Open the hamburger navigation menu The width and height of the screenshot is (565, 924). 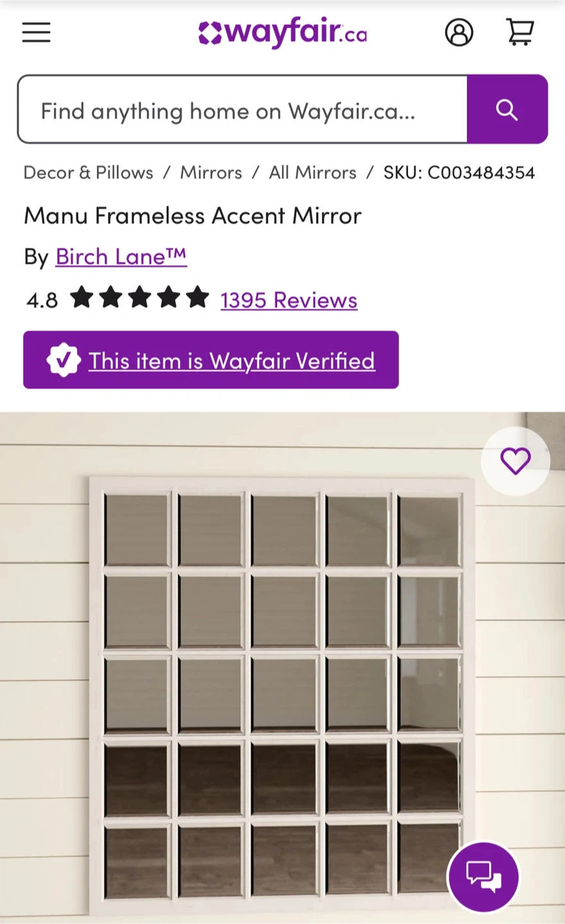tap(37, 33)
